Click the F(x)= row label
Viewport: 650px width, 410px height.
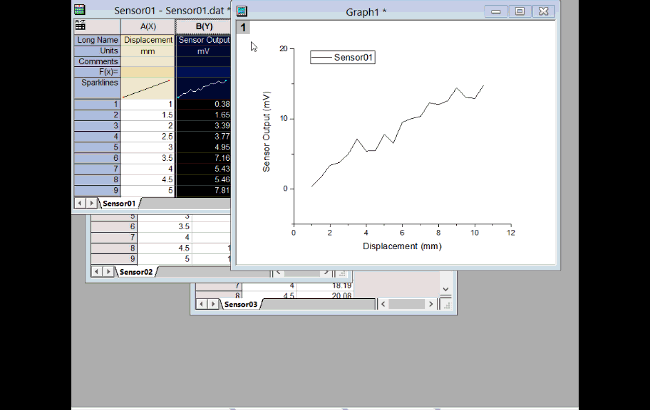(x=97, y=72)
